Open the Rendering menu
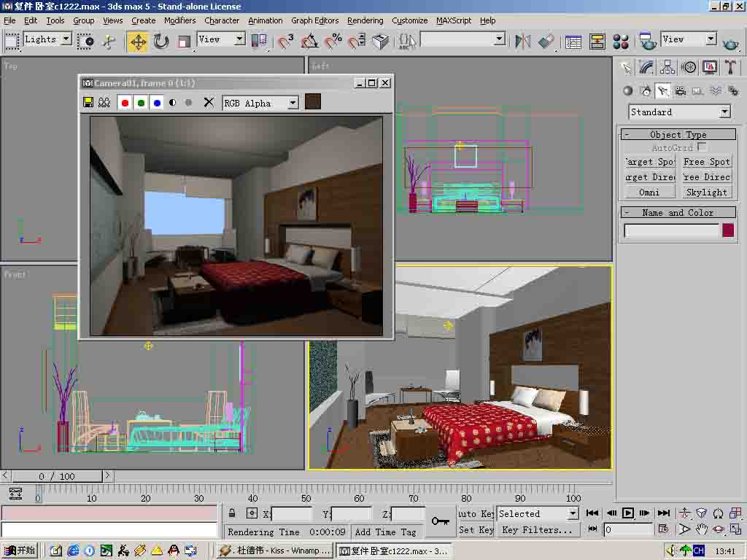 [x=365, y=20]
